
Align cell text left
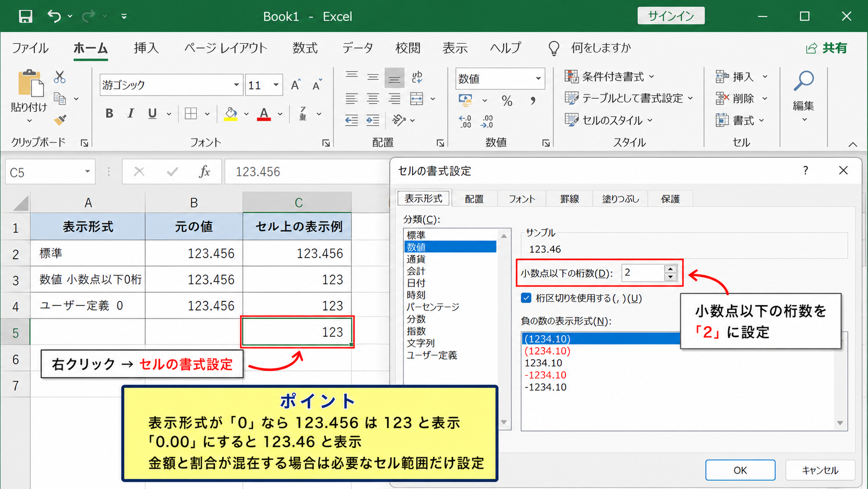[x=351, y=99]
